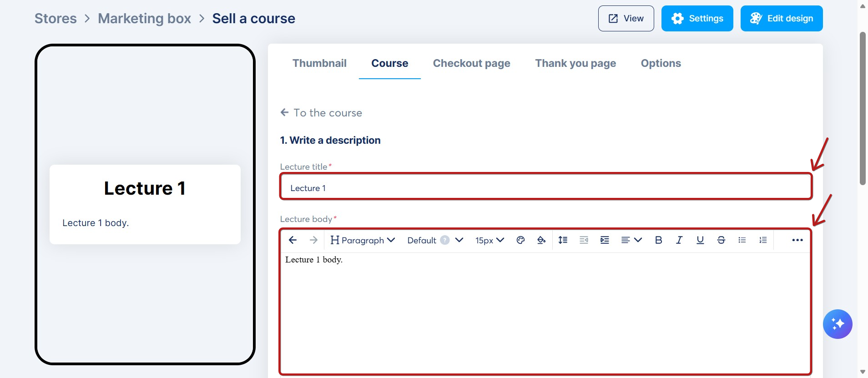
Task: Go back via To the course link
Action: coord(321,113)
